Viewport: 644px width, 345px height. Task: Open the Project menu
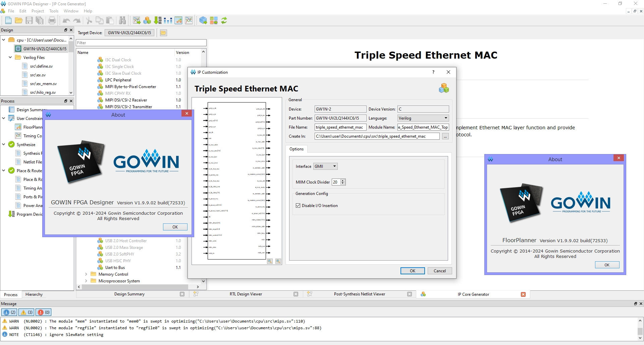(x=38, y=11)
